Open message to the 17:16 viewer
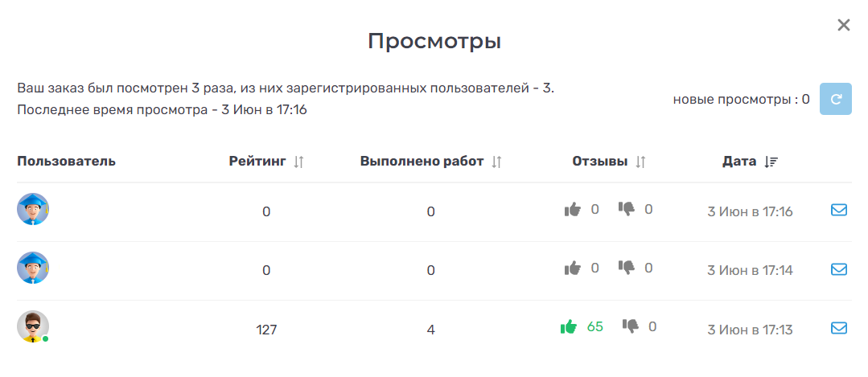 pyautogui.click(x=838, y=211)
